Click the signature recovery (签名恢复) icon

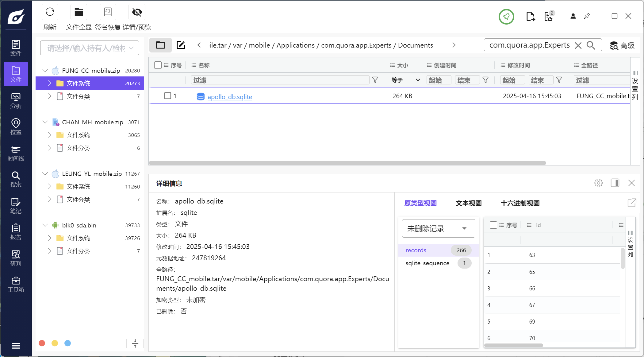[x=108, y=12]
